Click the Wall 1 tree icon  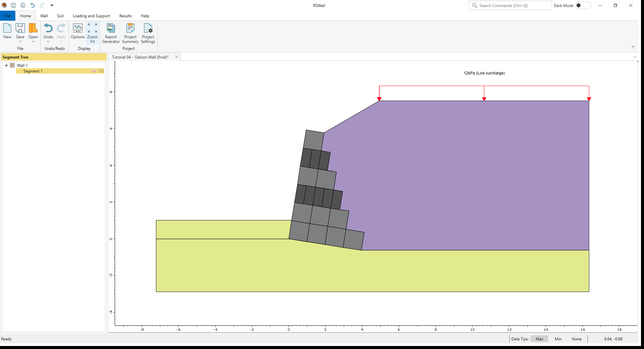[12, 65]
